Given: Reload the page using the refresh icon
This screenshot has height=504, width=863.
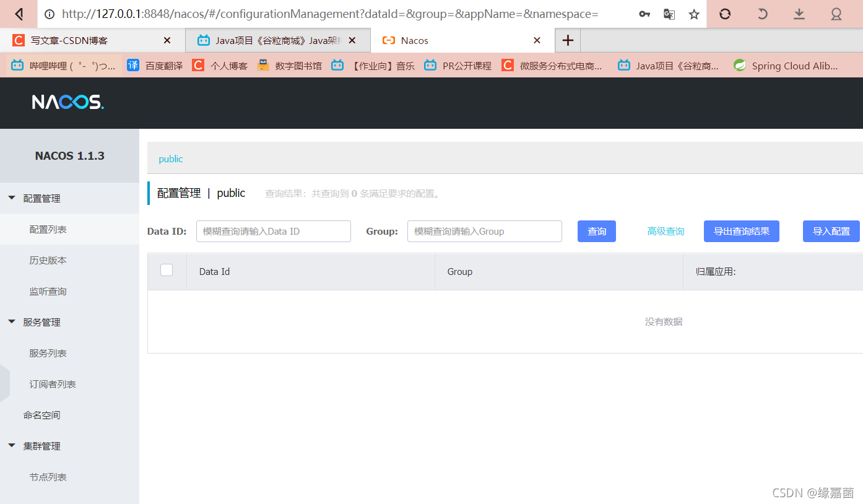Looking at the screenshot, I should 724,14.
